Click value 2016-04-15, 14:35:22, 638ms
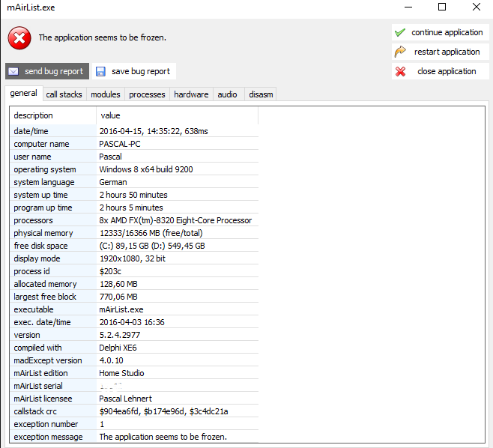This screenshot has height=448, width=493. 154,131
